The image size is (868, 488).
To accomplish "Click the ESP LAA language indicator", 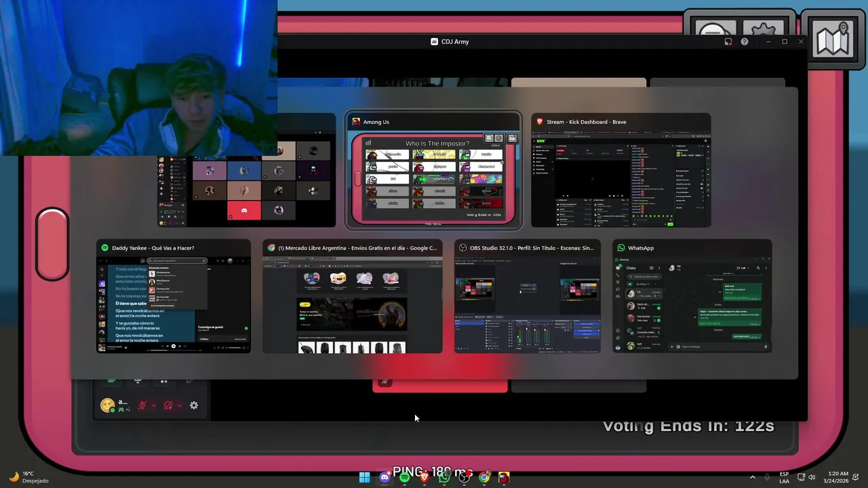I will coord(784,477).
